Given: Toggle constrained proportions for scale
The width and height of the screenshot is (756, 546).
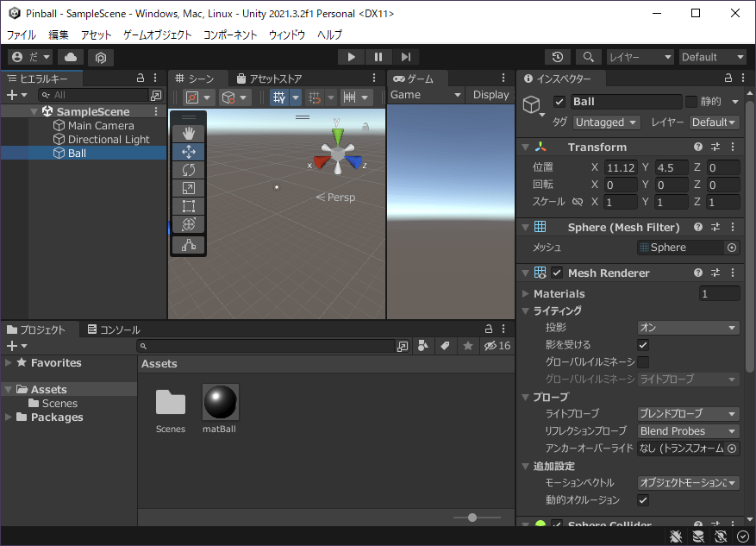Looking at the screenshot, I should click(x=578, y=202).
